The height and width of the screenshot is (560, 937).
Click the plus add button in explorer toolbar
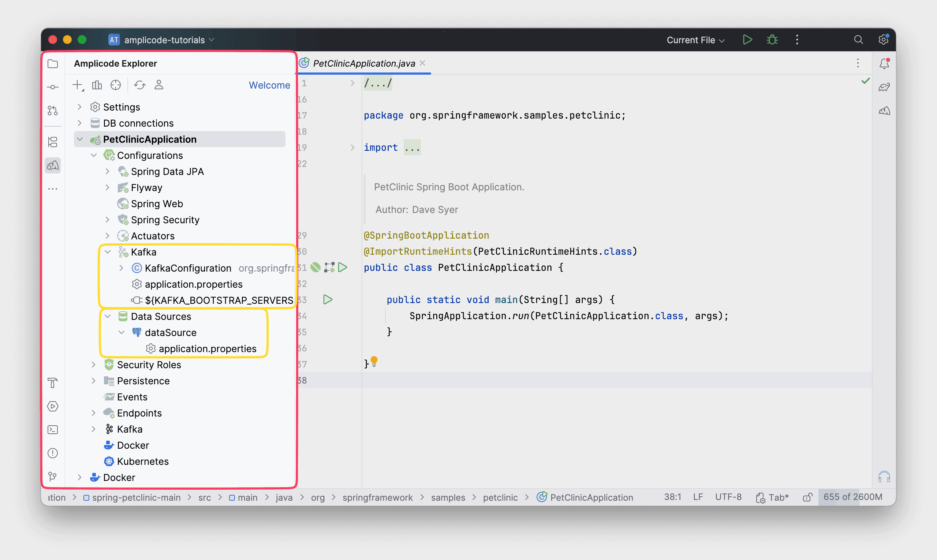click(78, 85)
